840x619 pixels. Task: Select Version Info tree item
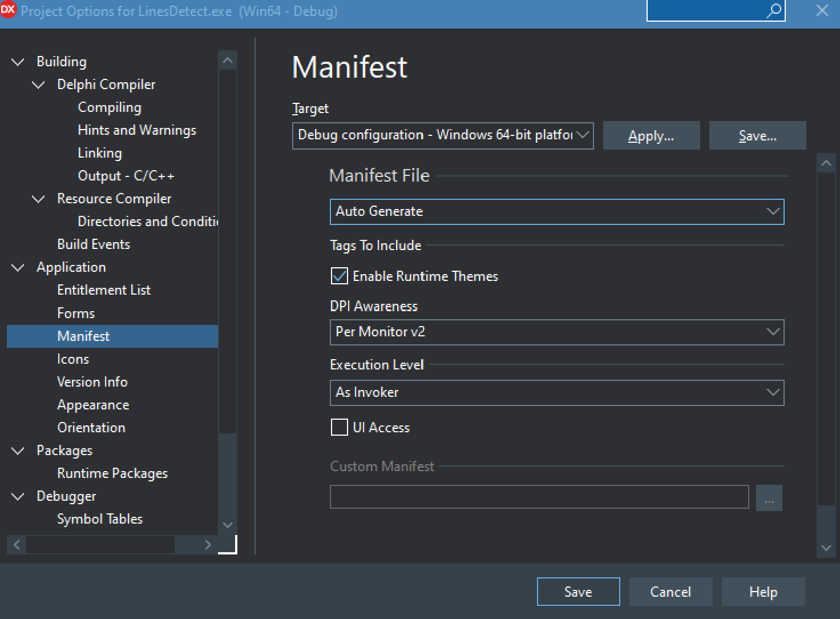[x=92, y=382]
